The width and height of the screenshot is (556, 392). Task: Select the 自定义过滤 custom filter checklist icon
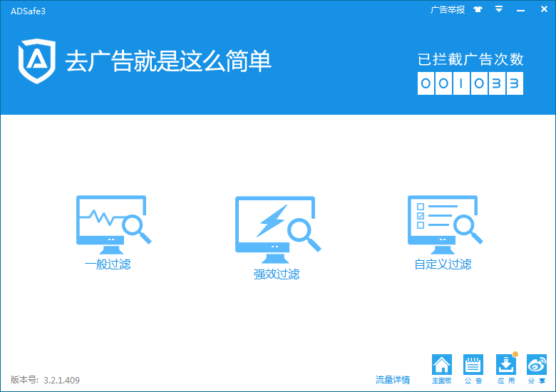tap(446, 225)
